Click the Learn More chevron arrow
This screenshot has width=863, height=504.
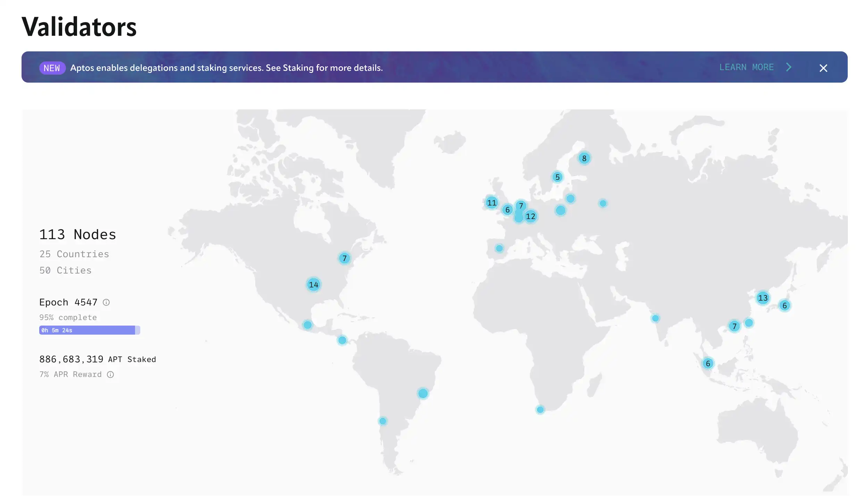(789, 67)
